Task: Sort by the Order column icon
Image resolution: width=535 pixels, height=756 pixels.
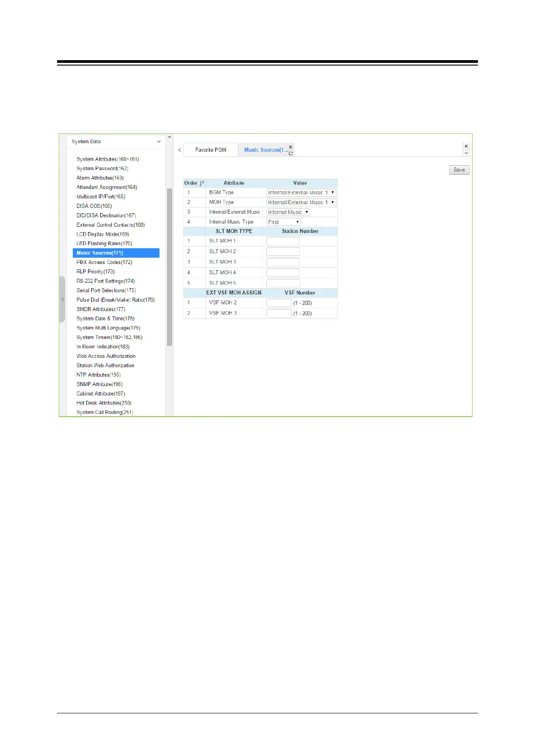Action: (x=202, y=183)
